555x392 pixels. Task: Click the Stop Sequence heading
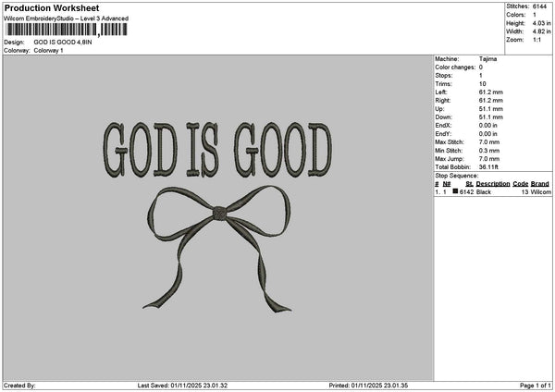(x=456, y=174)
